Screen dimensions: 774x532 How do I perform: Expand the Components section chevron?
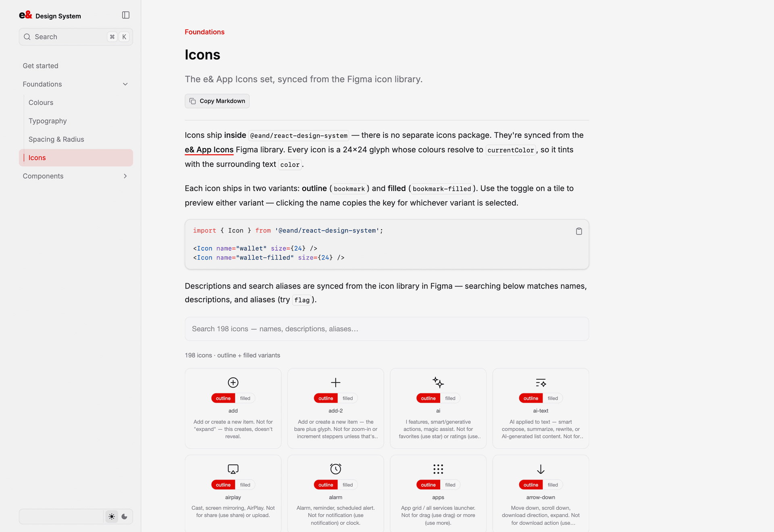click(x=125, y=176)
